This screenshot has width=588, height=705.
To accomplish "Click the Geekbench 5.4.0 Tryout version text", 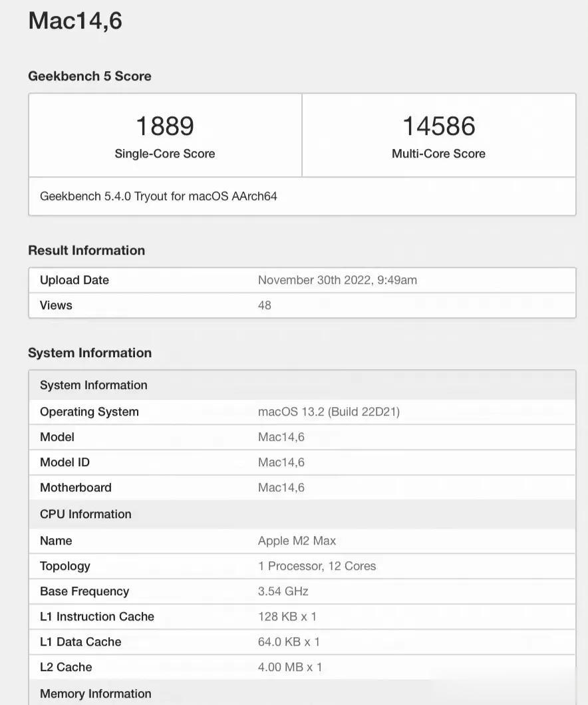I will point(158,196).
